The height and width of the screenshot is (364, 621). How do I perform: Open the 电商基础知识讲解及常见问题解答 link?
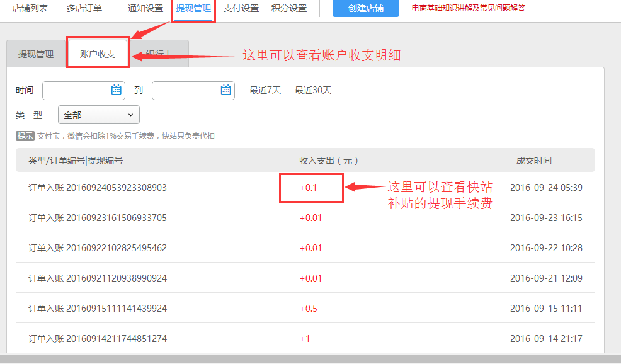click(468, 9)
